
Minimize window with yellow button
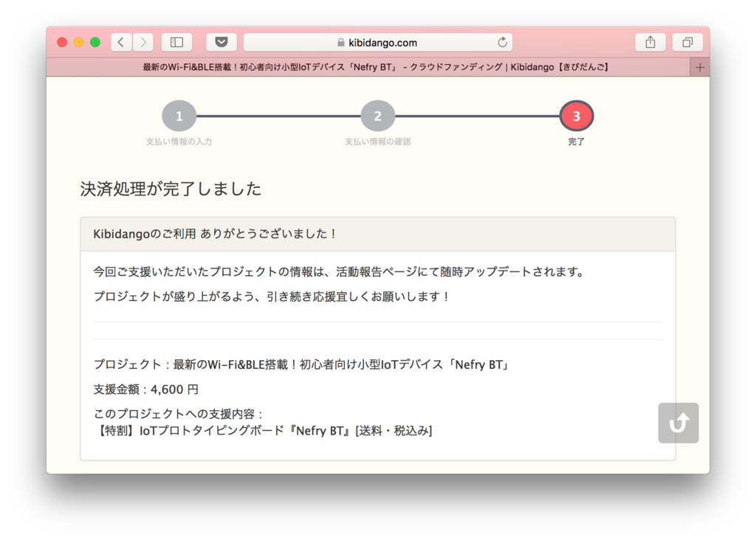click(78, 42)
